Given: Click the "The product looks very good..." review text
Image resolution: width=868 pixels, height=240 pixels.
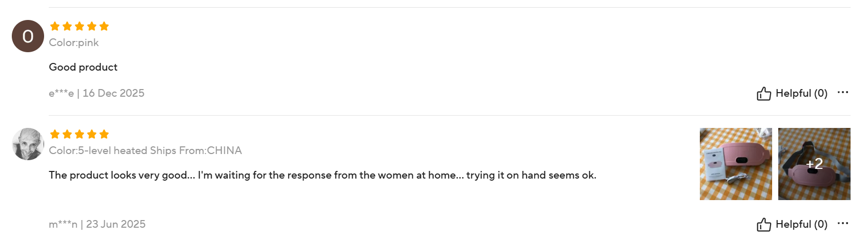Looking at the screenshot, I should point(322,176).
